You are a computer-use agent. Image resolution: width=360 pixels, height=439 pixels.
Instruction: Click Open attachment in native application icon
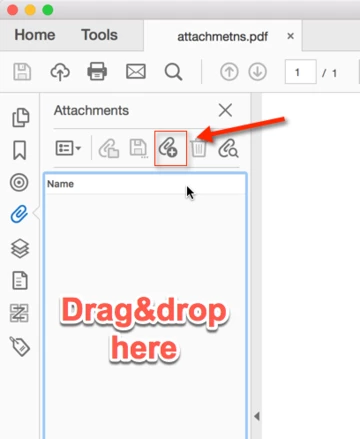(109, 148)
